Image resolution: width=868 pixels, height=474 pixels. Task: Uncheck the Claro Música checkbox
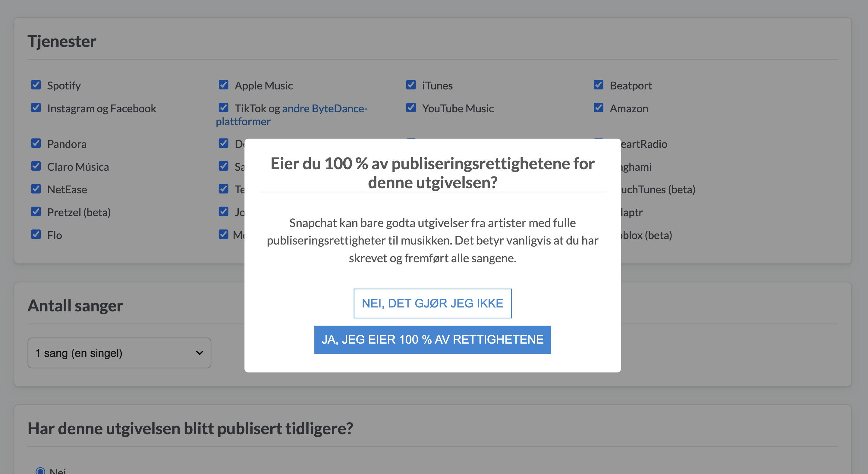point(36,166)
